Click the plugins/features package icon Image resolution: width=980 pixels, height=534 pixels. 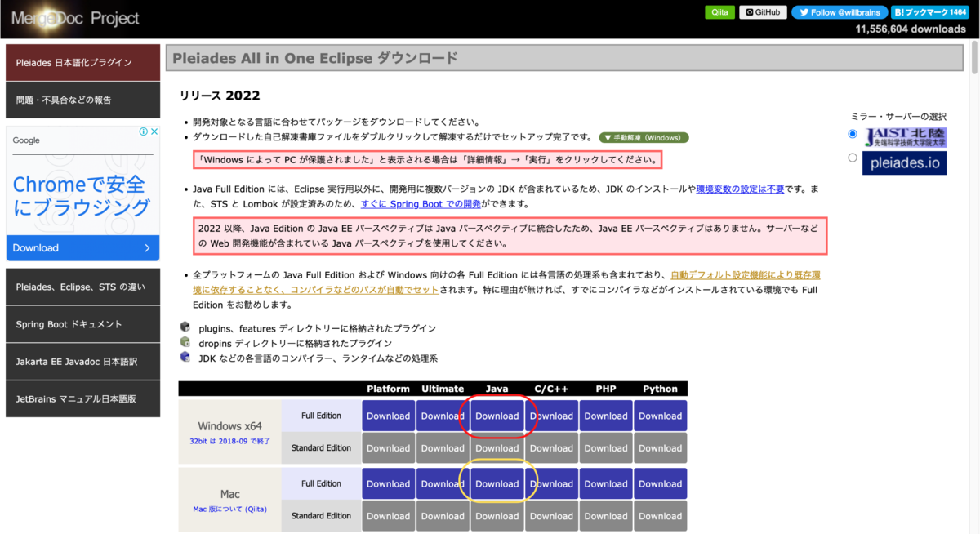[185, 327]
